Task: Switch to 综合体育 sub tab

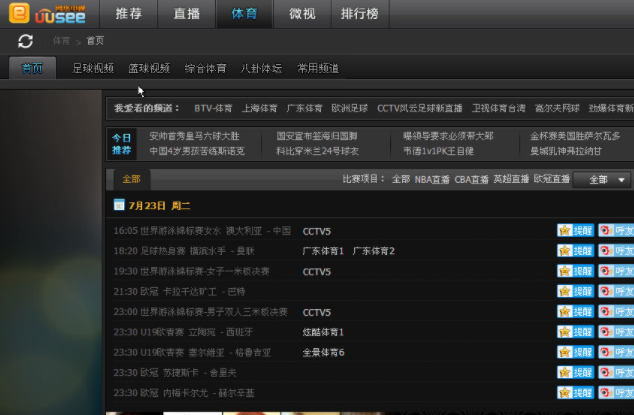Action: [x=205, y=68]
